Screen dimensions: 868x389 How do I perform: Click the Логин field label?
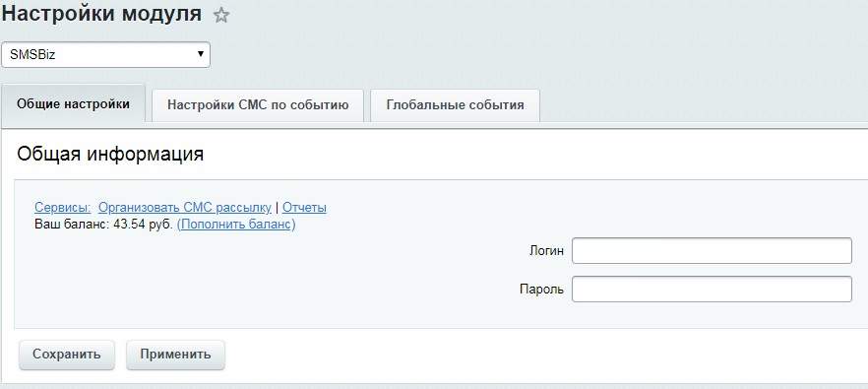(546, 251)
